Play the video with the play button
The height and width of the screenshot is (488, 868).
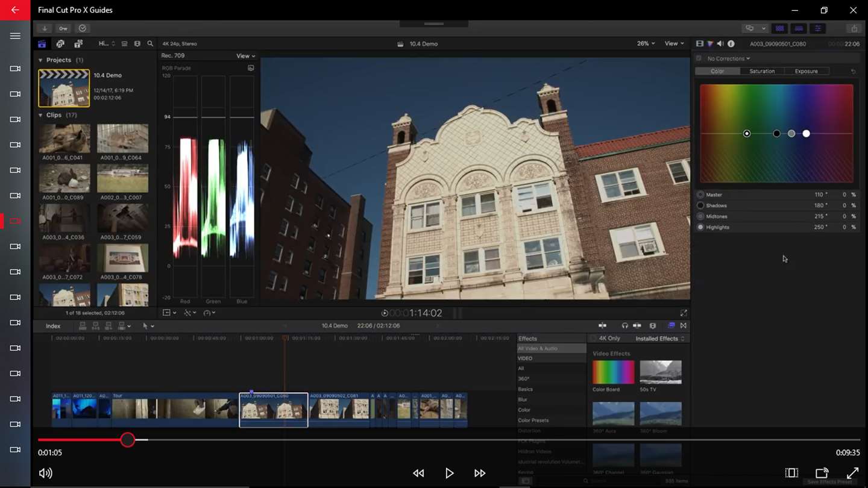point(449,473)
